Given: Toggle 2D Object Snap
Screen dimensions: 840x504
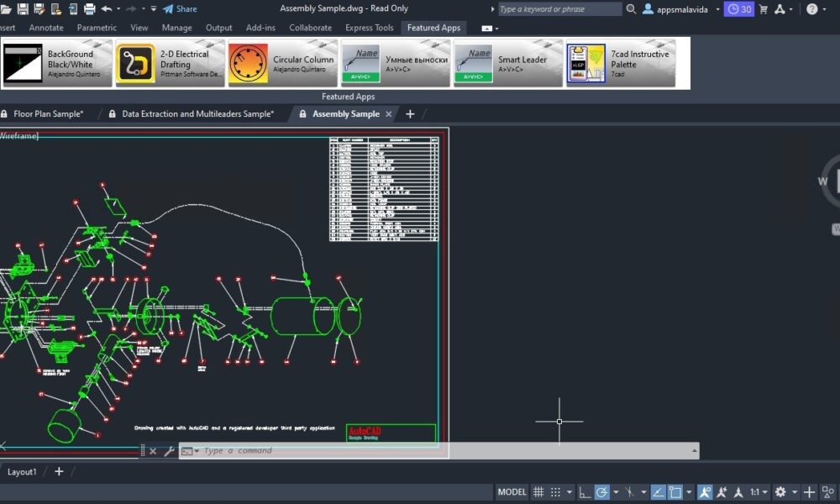Looking at the screenshot, I should 675,491.
